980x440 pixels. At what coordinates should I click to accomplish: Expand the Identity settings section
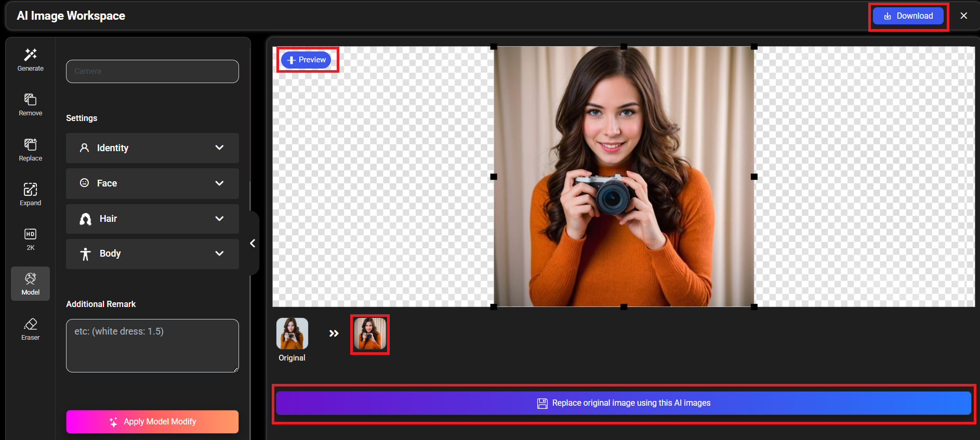pyautogui.click(x=152, y=148)
